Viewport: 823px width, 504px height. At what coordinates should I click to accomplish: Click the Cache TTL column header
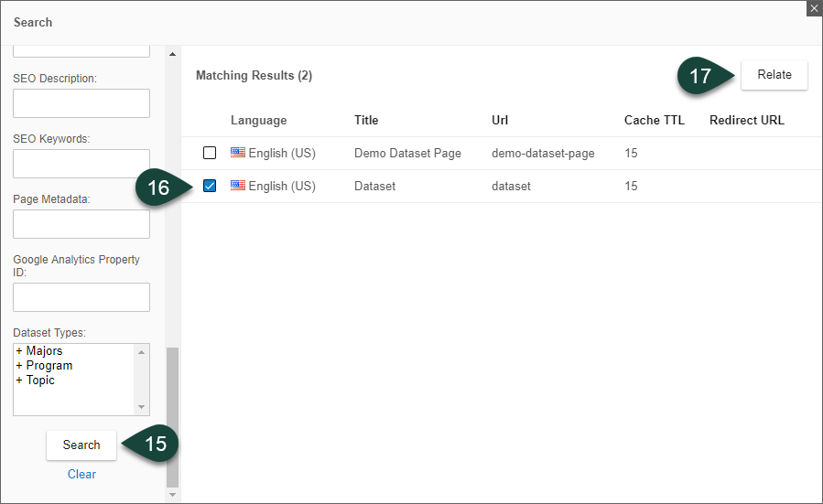click(654, 120)
